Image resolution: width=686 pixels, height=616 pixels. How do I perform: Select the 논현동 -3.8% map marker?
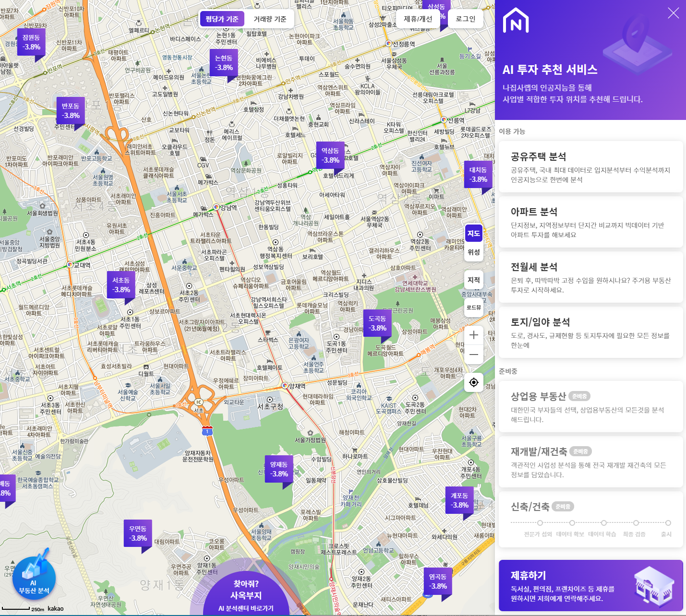(224, 63)
